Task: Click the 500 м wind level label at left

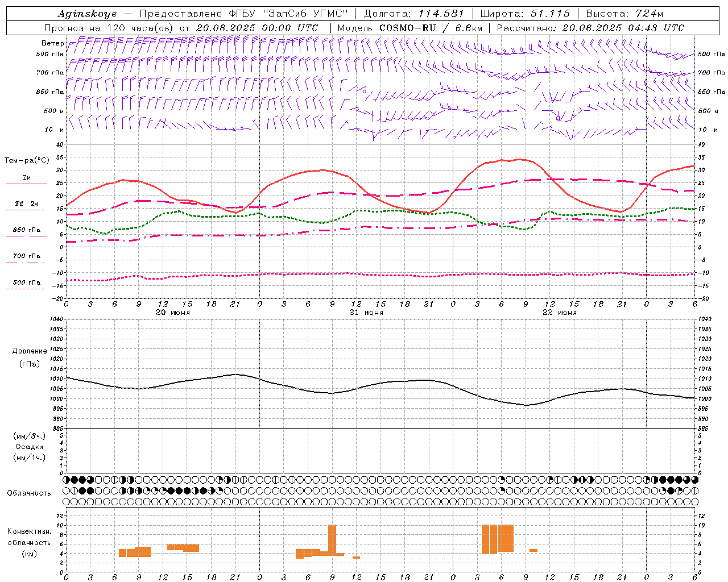Action: [x=54, y=111]
